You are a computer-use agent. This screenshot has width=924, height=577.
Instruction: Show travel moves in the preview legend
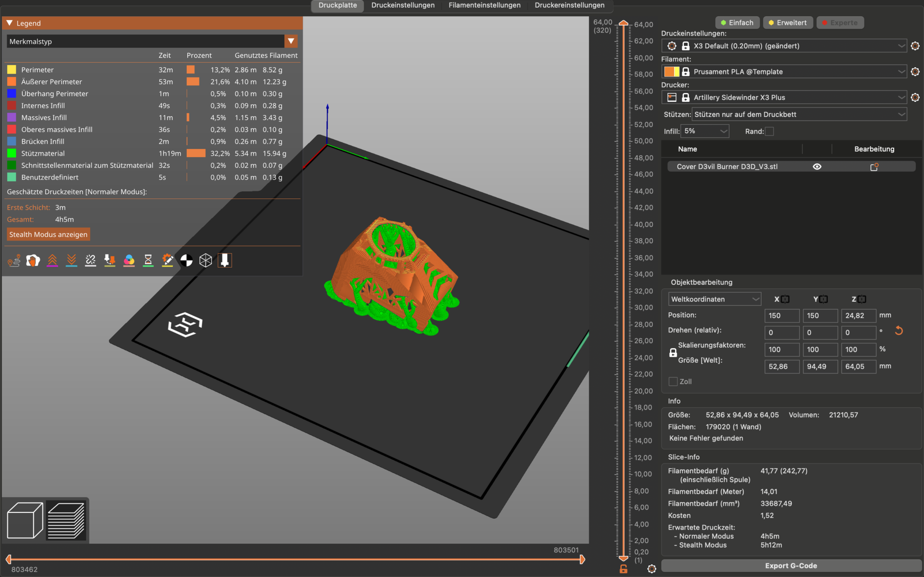14,260
